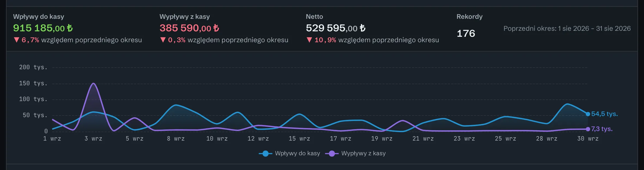
Task: Click the purple end-point dot at 30 wrz
Action: click(588, 129)
